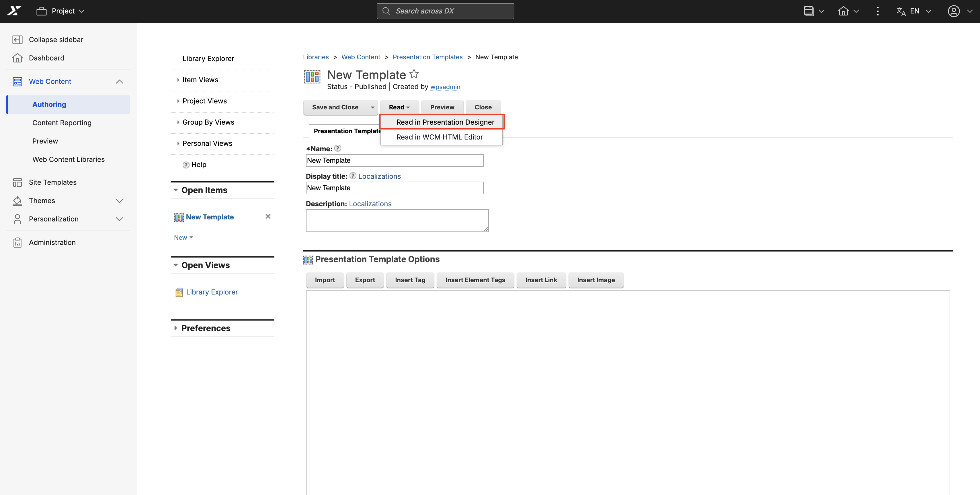
Task: Click the Insert Link button
Action: point(541,280)
